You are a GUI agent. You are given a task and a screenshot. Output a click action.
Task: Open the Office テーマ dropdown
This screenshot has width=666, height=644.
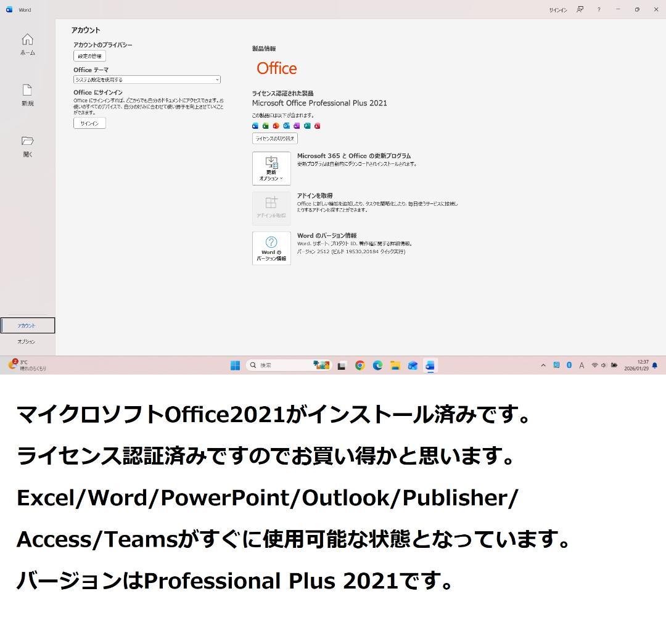(146, 79)
